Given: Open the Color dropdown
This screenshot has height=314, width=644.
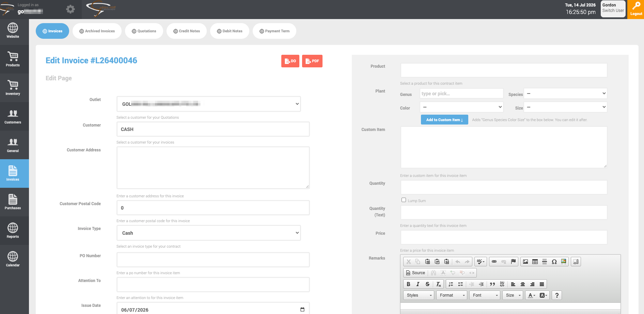Looking at the screenshot, I should point(461,107).
